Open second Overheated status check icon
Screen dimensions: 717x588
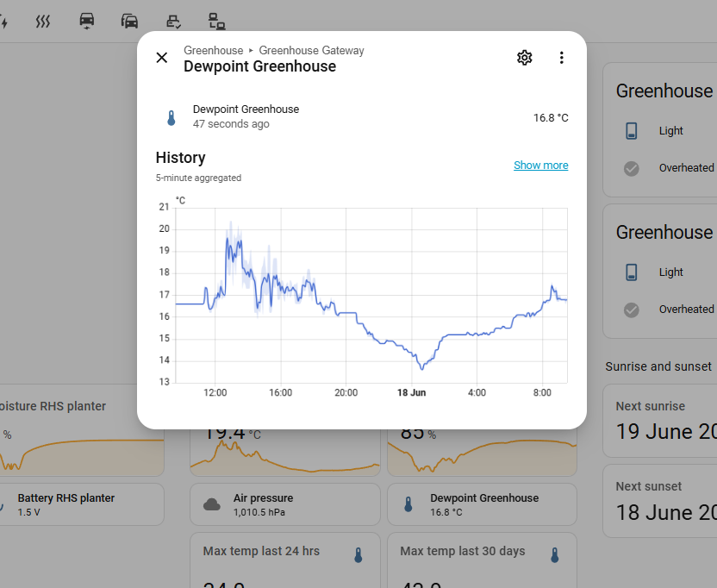tap(632, 310)
